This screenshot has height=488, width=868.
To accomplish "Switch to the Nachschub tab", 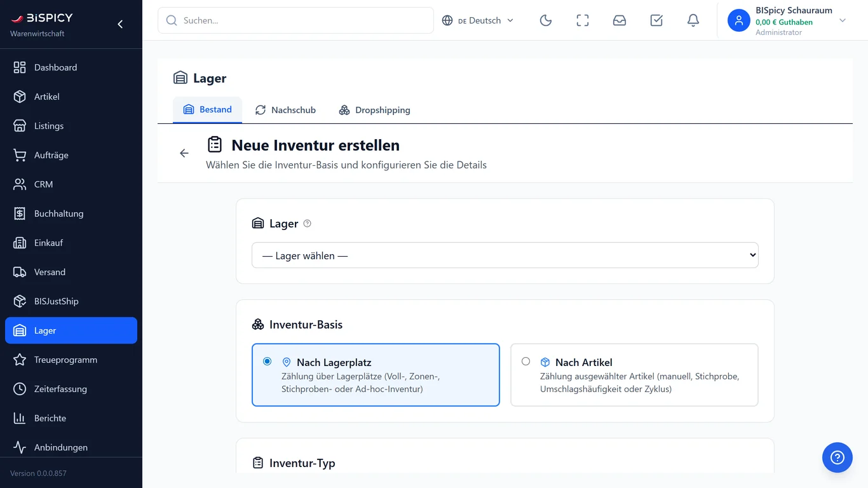I will 285,110.
